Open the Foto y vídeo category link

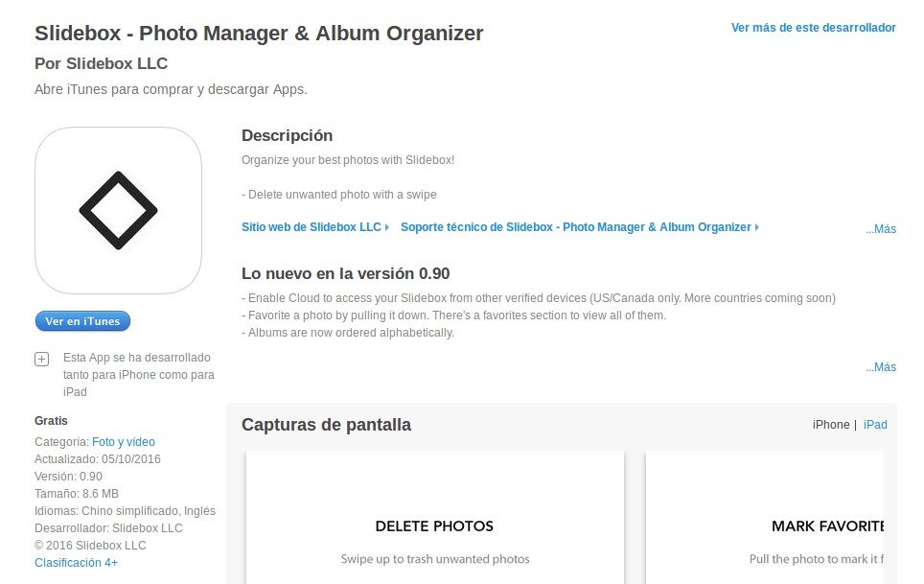coord(124,442)
